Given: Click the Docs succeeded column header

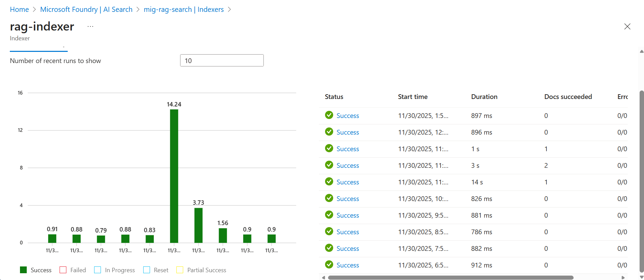Looking at the screenshot, I should (x=568, y=97).
